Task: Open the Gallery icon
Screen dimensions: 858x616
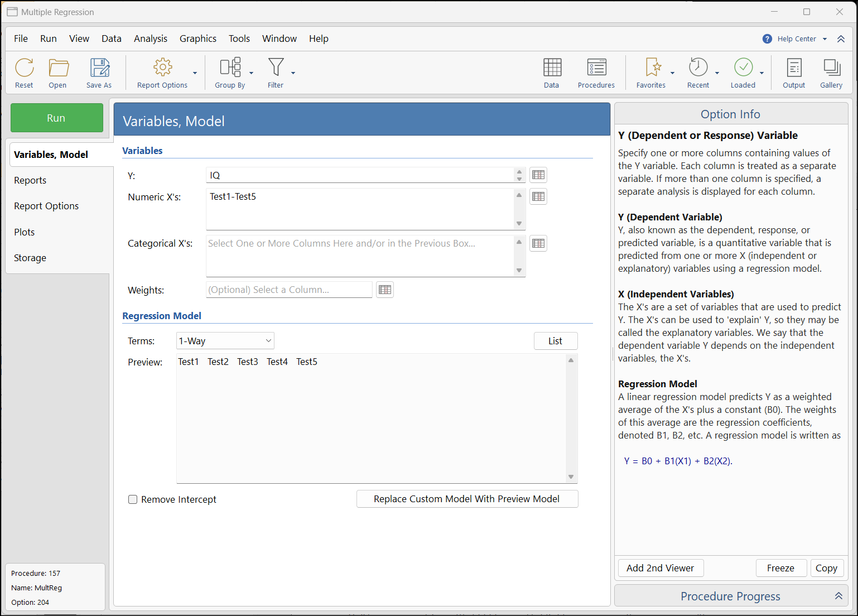Action: [831, 68]
